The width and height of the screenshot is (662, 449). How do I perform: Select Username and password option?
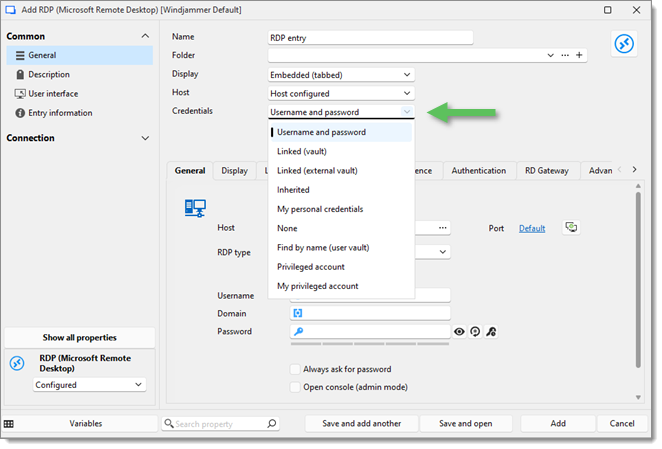pyautogui.click(x=341, y=132)
